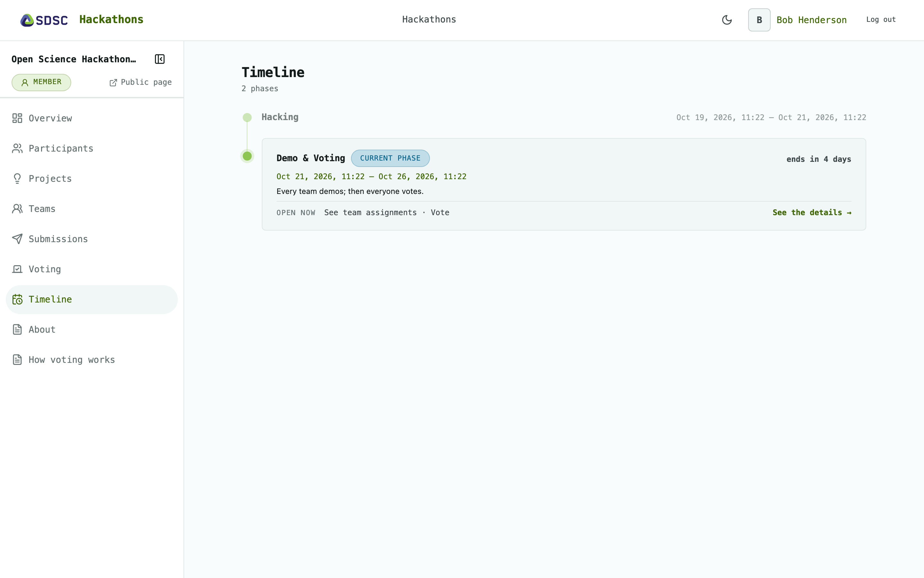Click 'Every team demos; then everyone votes.'
This screenshot has width=924, height=578.
[350, 191]
